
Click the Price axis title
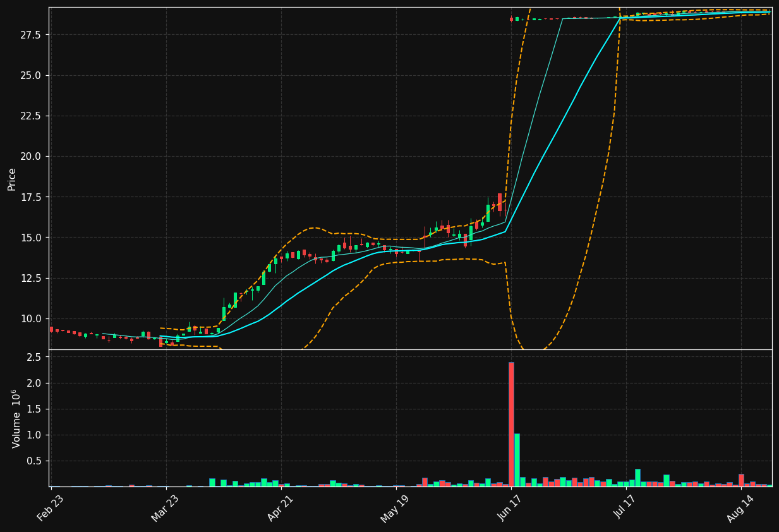click(x=12, y=179)
